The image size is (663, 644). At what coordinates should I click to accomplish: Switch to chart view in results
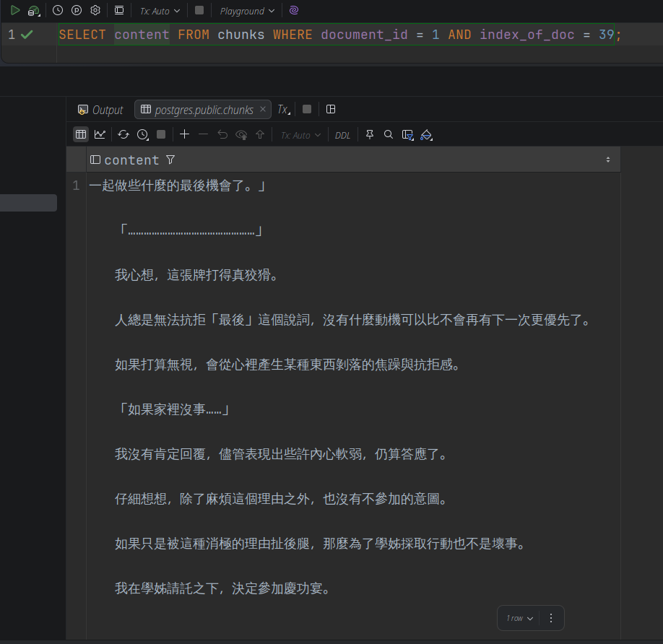(x=100, y=134)
